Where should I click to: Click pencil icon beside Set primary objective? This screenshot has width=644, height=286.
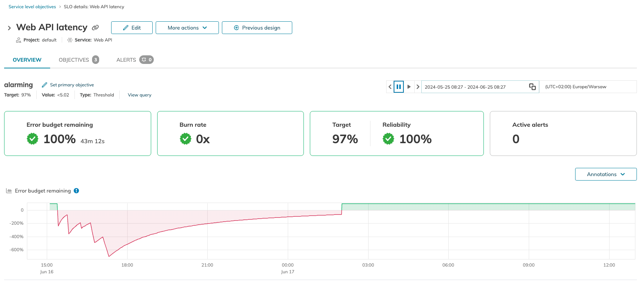pyautogui.click(x=45, y=85)
